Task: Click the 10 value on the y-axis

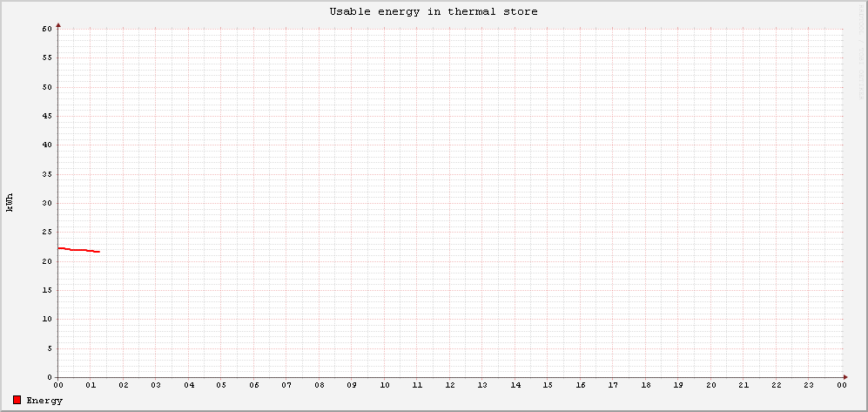Action: point(47,319)
